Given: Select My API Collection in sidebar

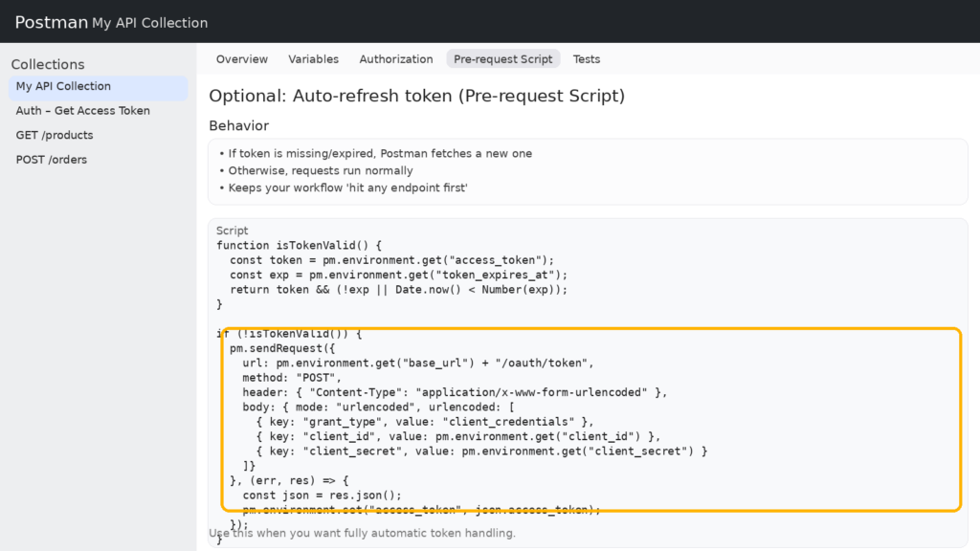Looking at the screenshot, I should click(x=63, y=87).
